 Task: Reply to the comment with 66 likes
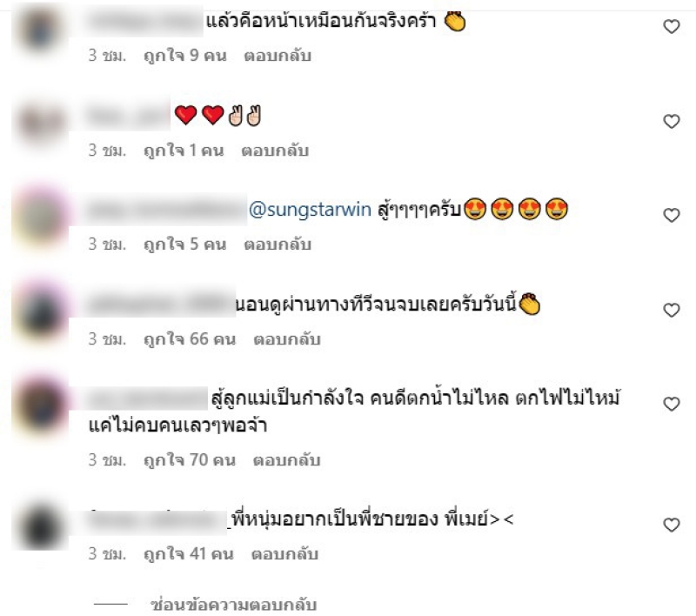pos(287,339)
